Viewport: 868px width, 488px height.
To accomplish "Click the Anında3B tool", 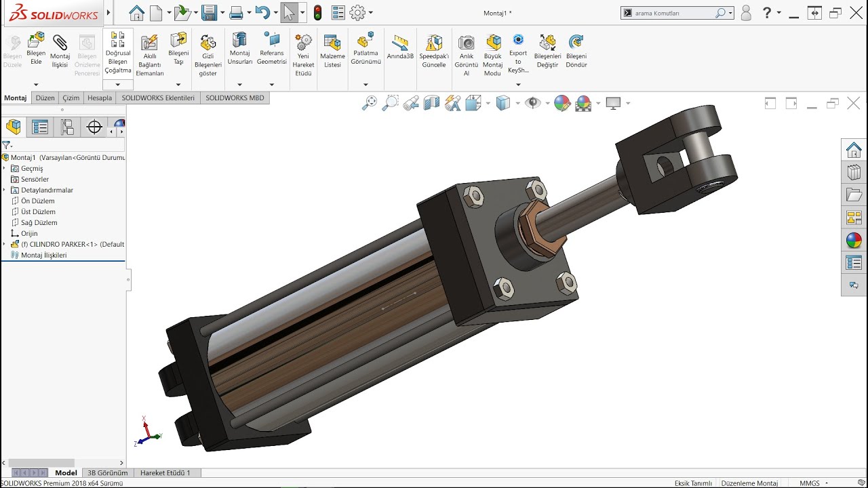I will tap(400, 47).
